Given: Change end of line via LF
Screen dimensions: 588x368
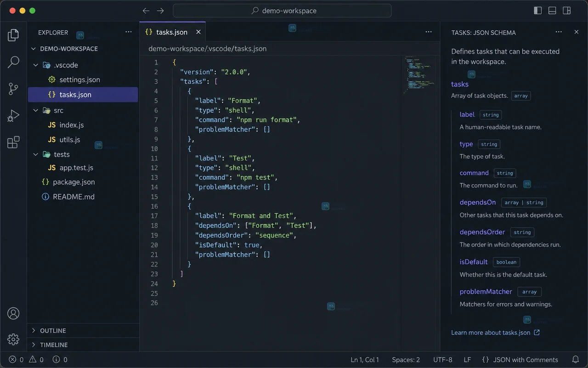Looking at the screenshot, I should point(467,360).
